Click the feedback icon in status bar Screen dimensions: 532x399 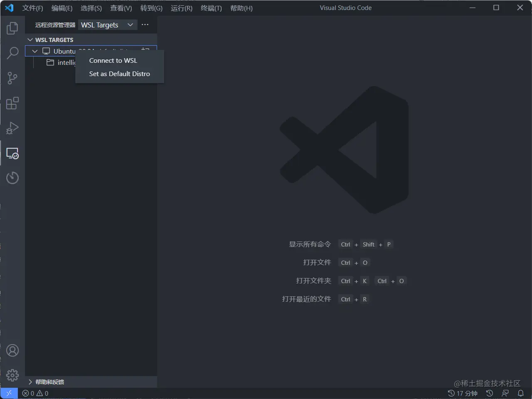(x=505, y=393)
